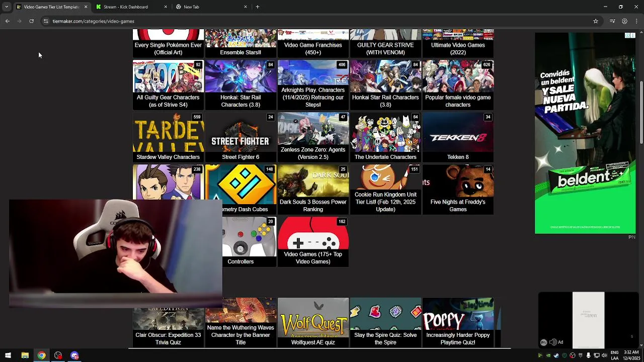Open the Chrome profile icon
Image resolution: width=644 pixels, height=362 pixels.
pyautogui.click(x=624, y=21)
